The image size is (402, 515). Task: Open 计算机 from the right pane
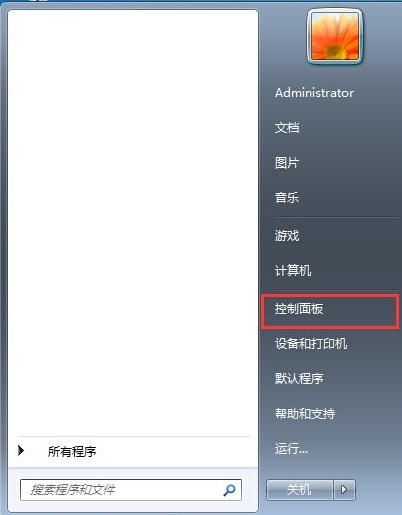(293, 270)
